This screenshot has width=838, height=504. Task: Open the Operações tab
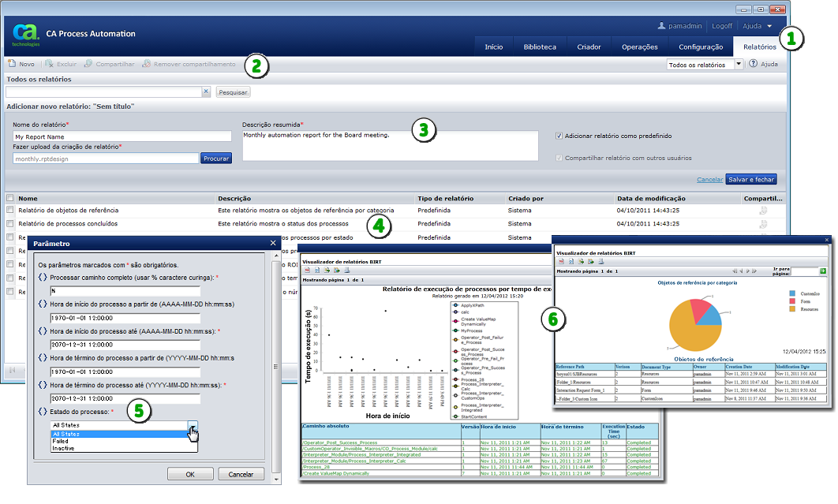click(x=639, y=47)
